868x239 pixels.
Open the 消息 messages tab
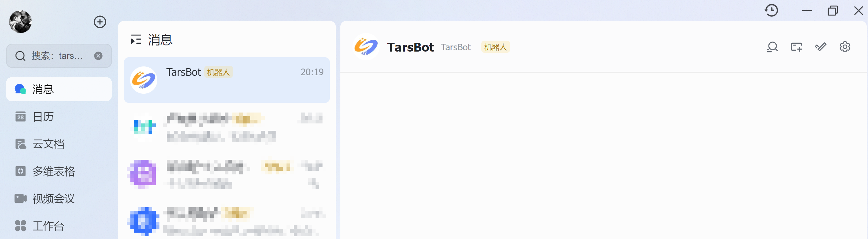point(59,89)
